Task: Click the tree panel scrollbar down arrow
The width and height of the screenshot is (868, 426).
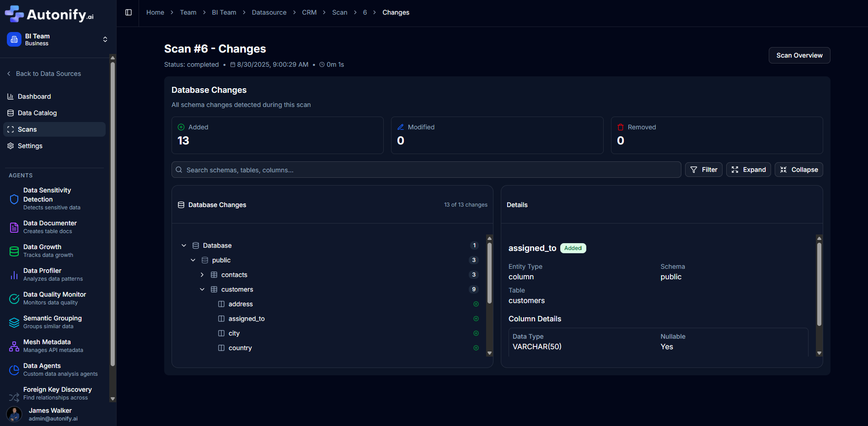Action: tap(489, 353)
